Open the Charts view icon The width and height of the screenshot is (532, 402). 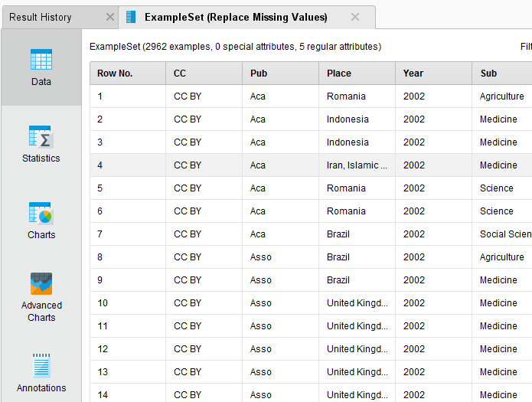(x=41, y=214)
